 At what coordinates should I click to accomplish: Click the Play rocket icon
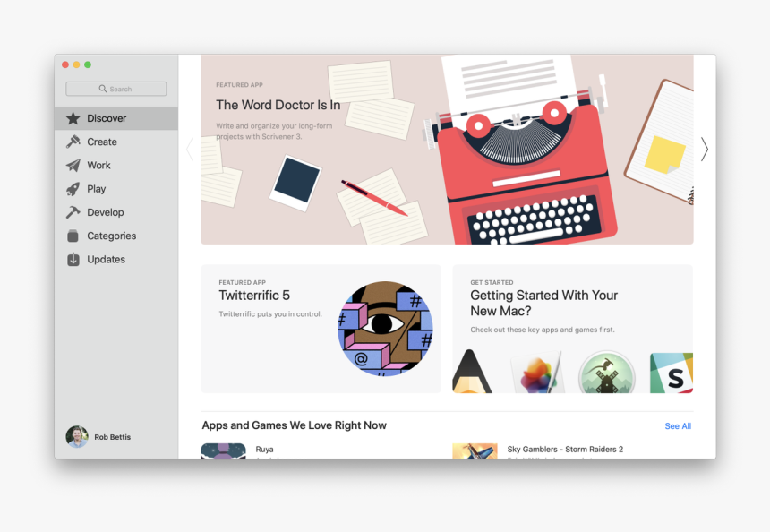click(x=73, y=189)
